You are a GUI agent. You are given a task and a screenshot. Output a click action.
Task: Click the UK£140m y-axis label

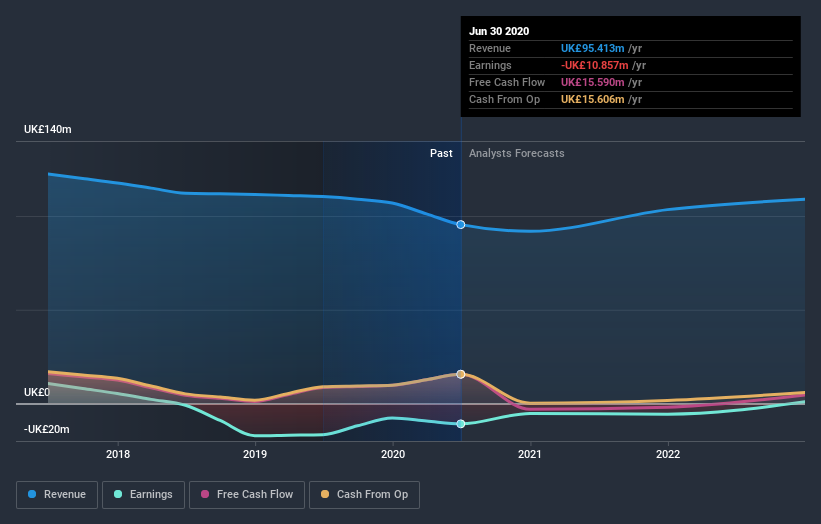click(x=48, y=129)
